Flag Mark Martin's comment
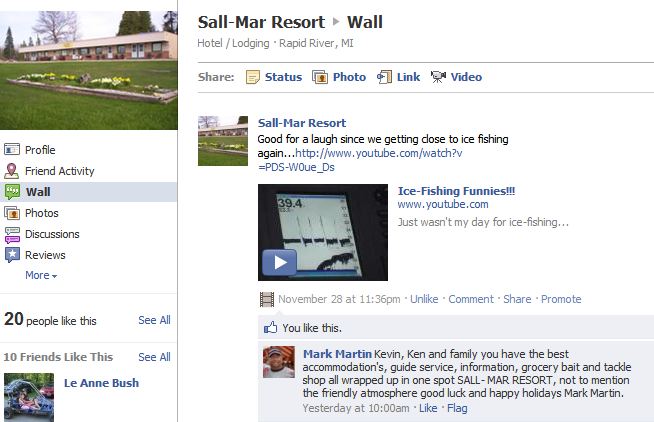 point(457,408)
